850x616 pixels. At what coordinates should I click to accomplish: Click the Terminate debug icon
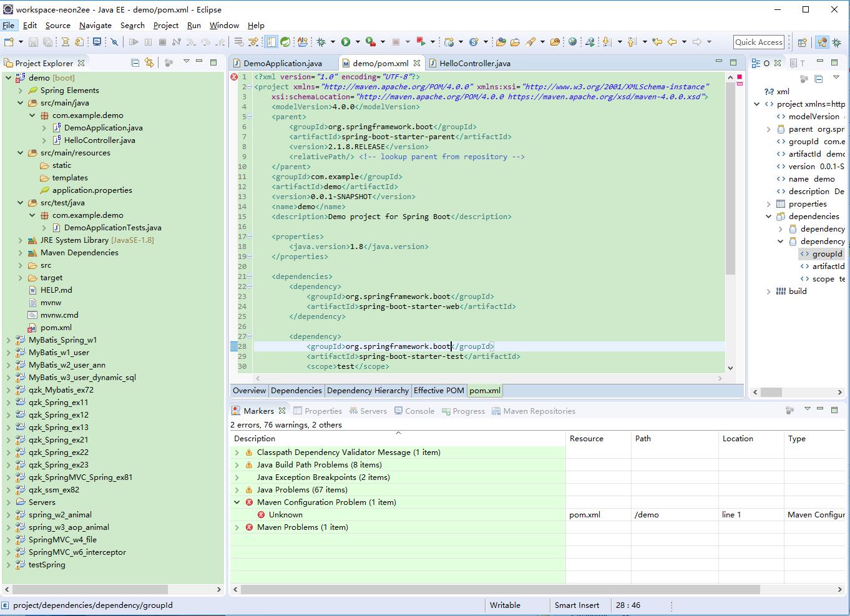(162, 42)
